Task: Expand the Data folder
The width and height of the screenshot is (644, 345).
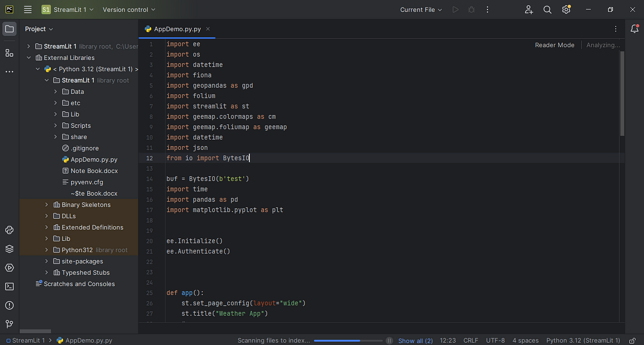Action: (x=55, y=91)
